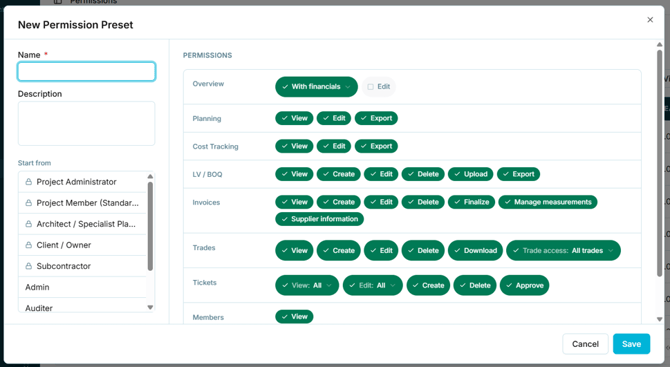This screenshot has width=670, height=367.
Task: Click lock icon beside Project Administrator
Action: pos(29,182)
